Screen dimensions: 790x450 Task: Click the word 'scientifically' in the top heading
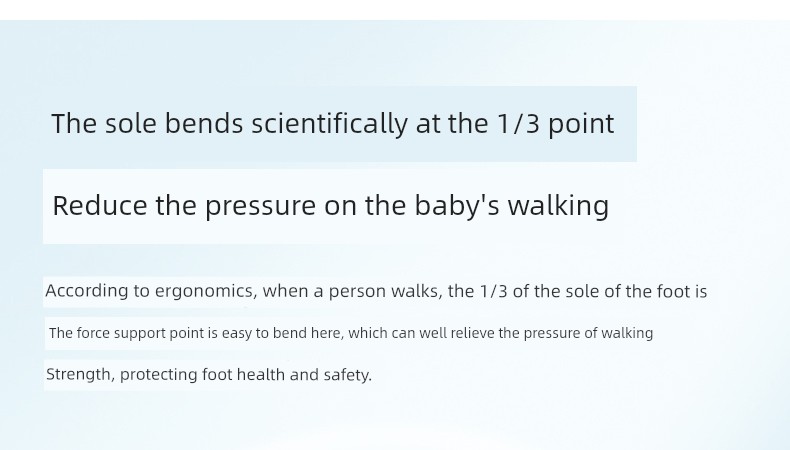[x=330, y=124]
